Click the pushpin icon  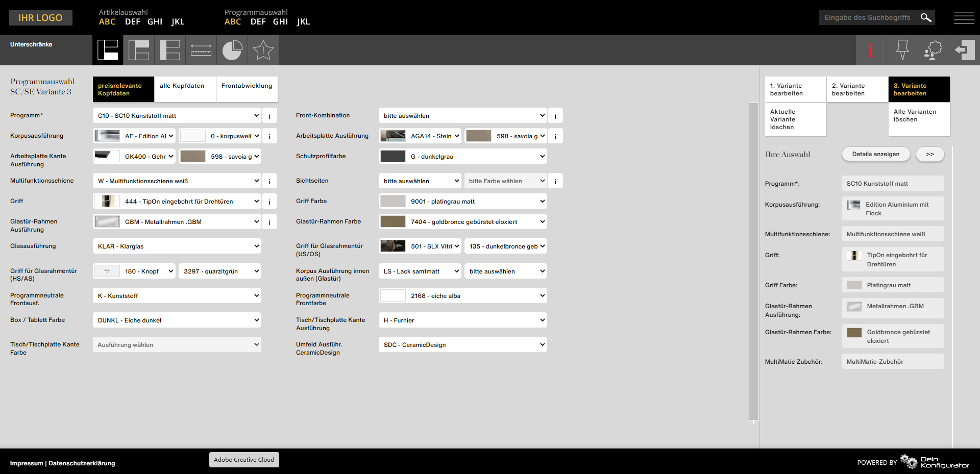[x=902, y=50]
